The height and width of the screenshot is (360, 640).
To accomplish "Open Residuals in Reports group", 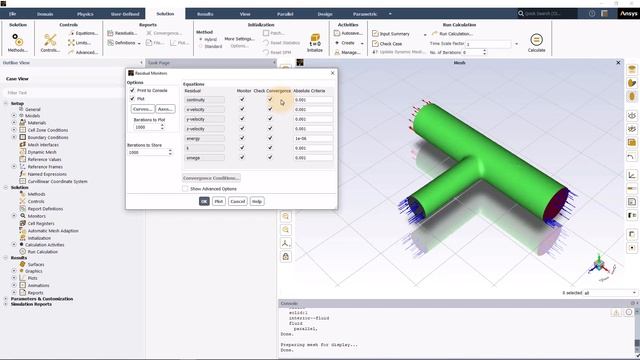I will click(x=122, y=33).
